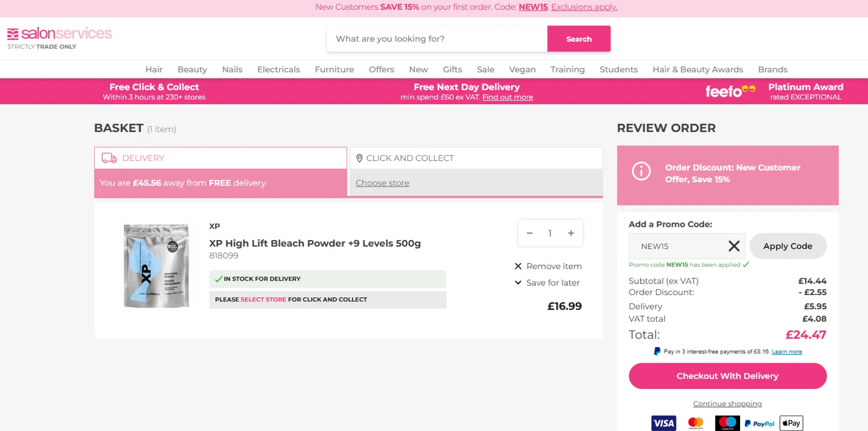Screen dimensions: 868x431
Task: Open the Nails menu
Action: tap(232, 69)
